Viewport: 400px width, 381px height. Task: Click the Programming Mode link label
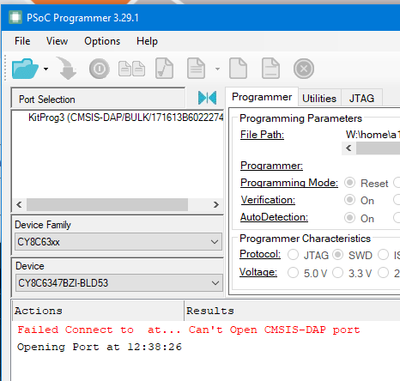pyautogui.click(x=289, y=183)
